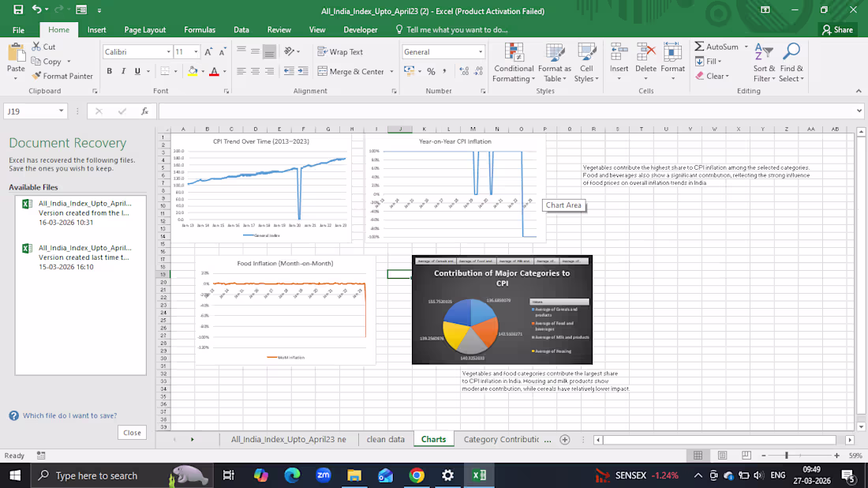This screenshot has height=488, width=868.
Task: Toggle bold formatting
Action: [x=109, y=70]
